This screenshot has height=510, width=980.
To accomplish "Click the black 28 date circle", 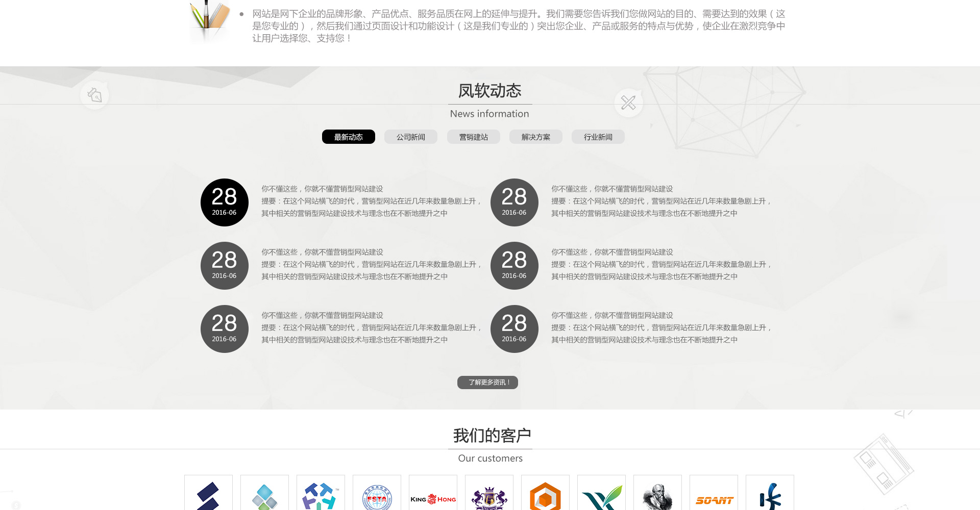I will 225,202.
